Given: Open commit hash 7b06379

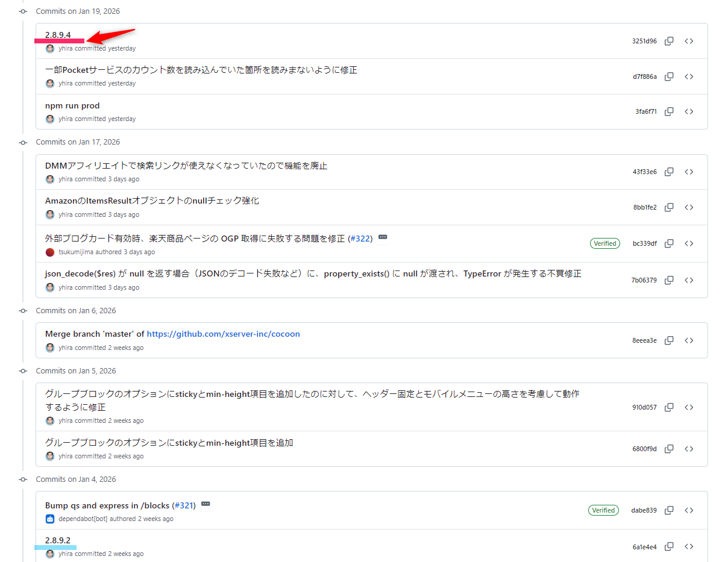Looking at the screenshot, I should 644,280.
